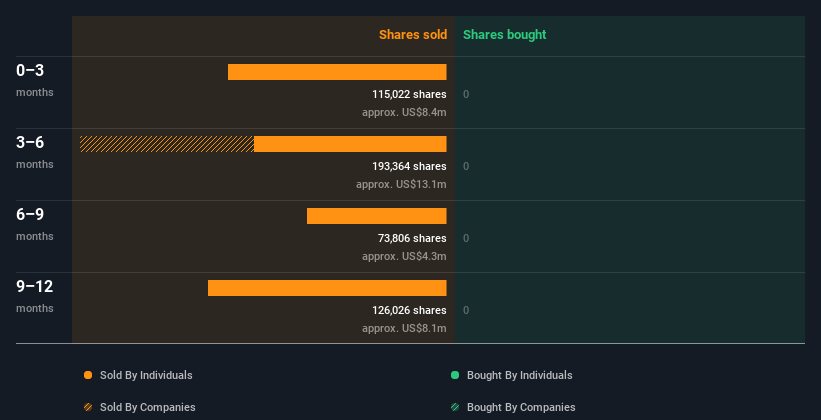Click the 9–12 months row label
Screen dimensions: 821x420
(35, 296)
